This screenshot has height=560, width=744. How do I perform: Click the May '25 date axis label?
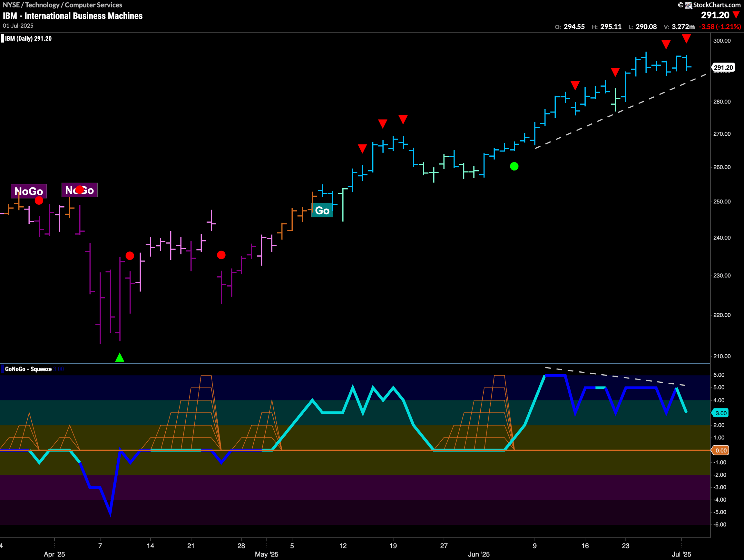(x=267, y=554)
